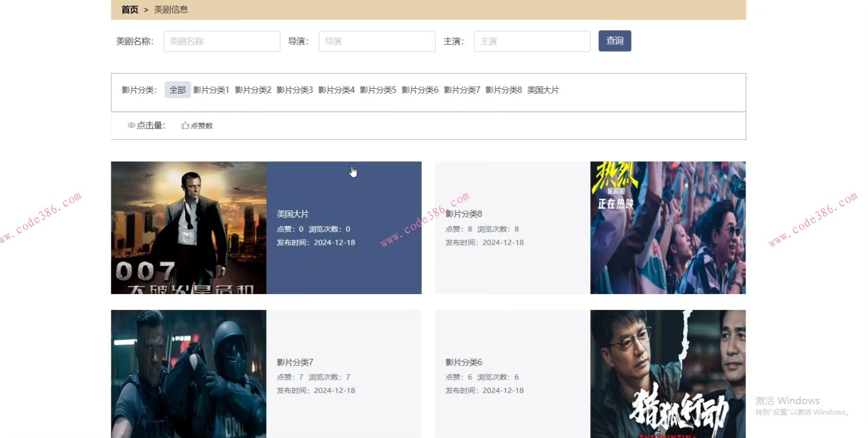Select the 影片分类8 filter
The height and width of the screenshot is (438, 868).
(x=503, y=89)
